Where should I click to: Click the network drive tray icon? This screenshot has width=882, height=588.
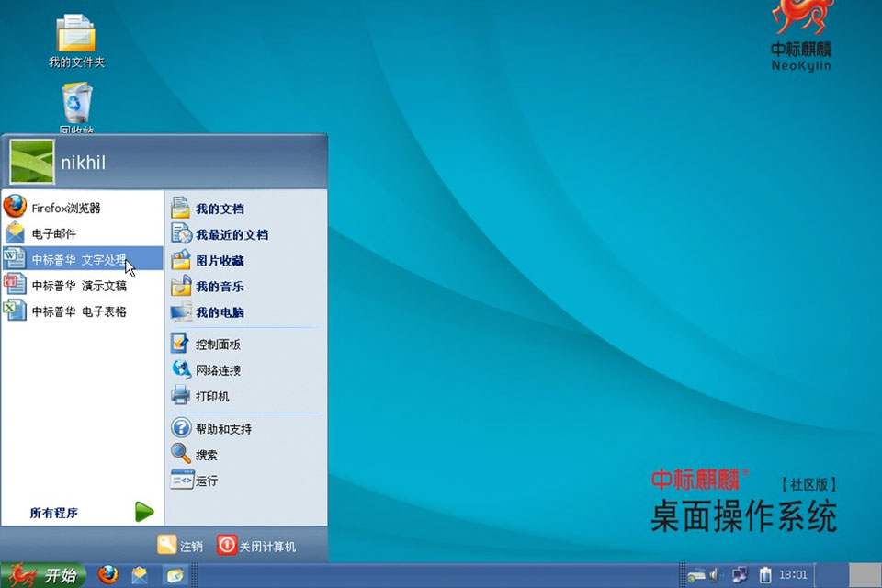point(695,576)
